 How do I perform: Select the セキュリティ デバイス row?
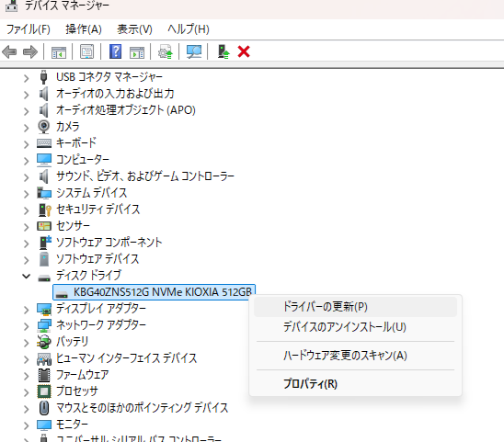pyautogui.click(x=98, y=210)
